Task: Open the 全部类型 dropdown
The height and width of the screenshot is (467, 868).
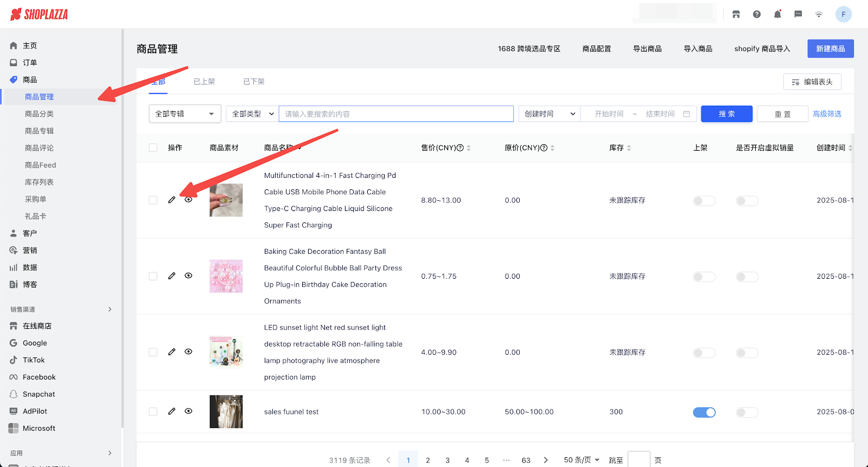Action: tap(252, 114)
